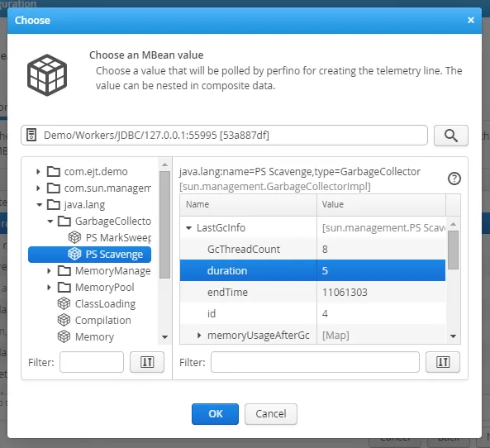Click the id value 4
Screen dimensions: 490x448
tap(325, 314)
